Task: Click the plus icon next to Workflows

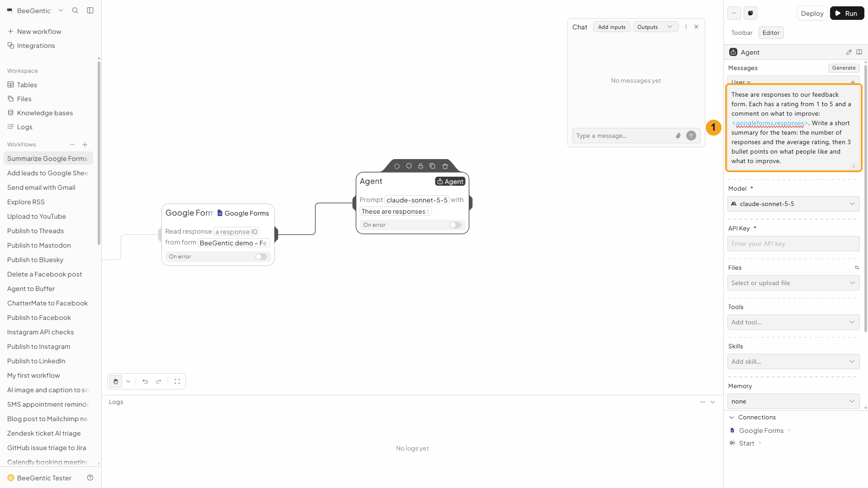Action: (85, 145)
